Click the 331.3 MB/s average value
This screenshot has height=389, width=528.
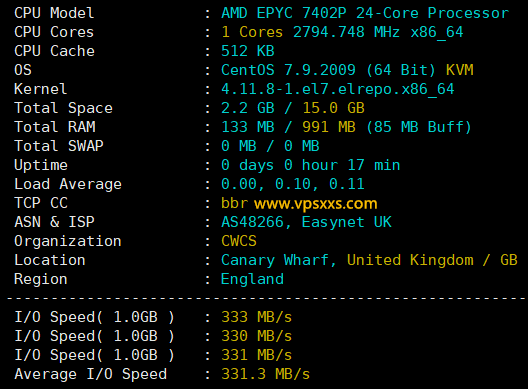(265, 374)
